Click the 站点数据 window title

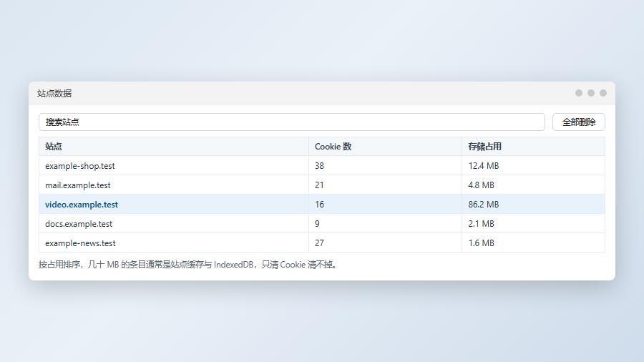coord(54,93)
